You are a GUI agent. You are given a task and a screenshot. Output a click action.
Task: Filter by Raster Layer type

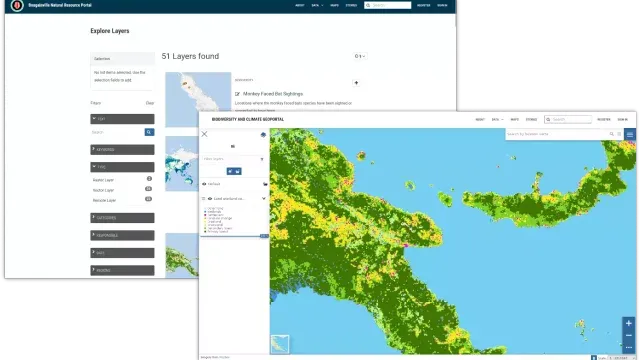coord(103,180)
